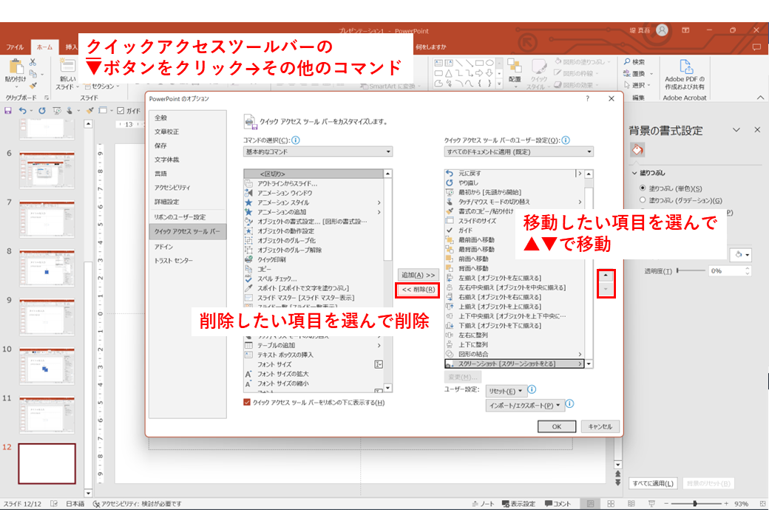Click OK in the options dialog

pos(557,426)
